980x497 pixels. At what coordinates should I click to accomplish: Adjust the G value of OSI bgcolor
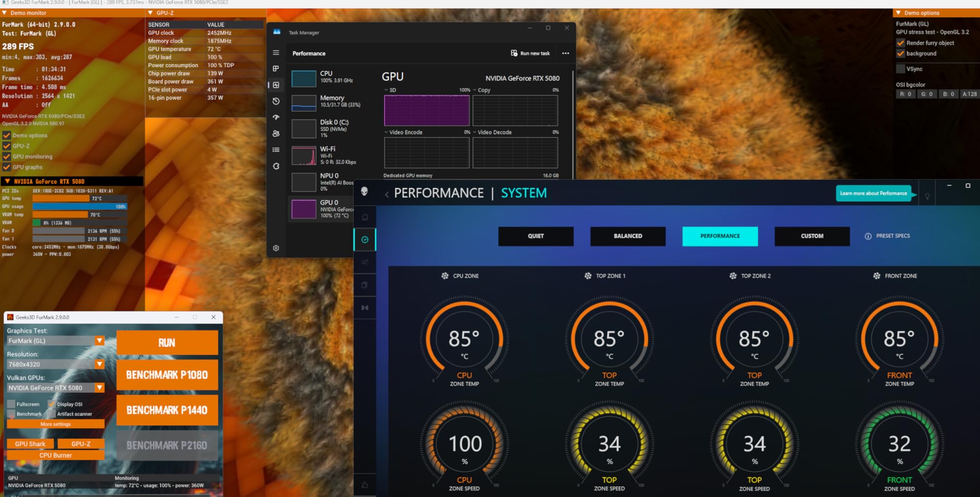[927, 94]
